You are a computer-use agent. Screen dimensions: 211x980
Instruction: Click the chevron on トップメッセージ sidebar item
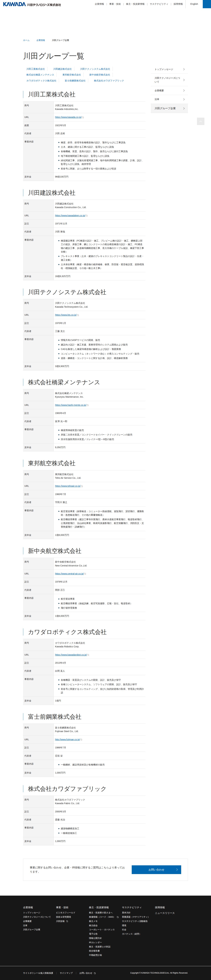[x=184, y=69]
